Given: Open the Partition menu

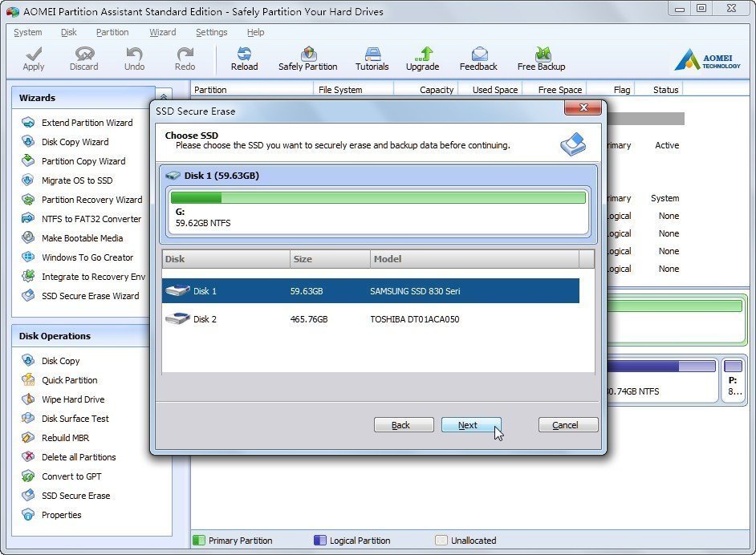Looking at the screenshot, I should [x=112, y=32].
